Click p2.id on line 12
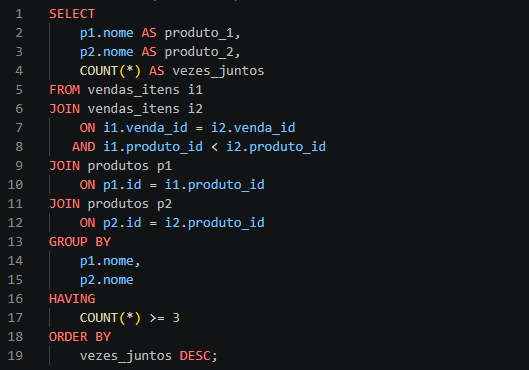Image resolution: width=529 pixels, height=370 pixels. (122, 223)
